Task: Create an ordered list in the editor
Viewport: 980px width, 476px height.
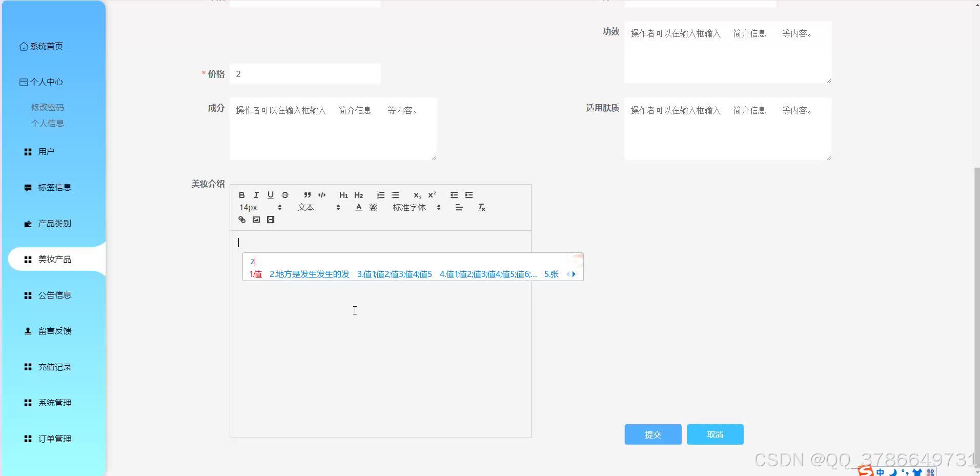Action: tap(380, 195)
